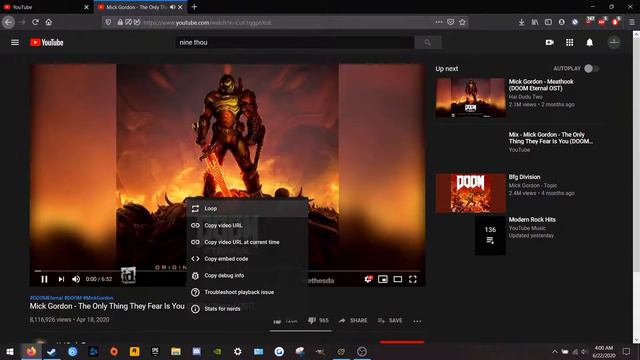Screen dimensions: 640x360
Task: Click the URL address bar
Action: 286,22
